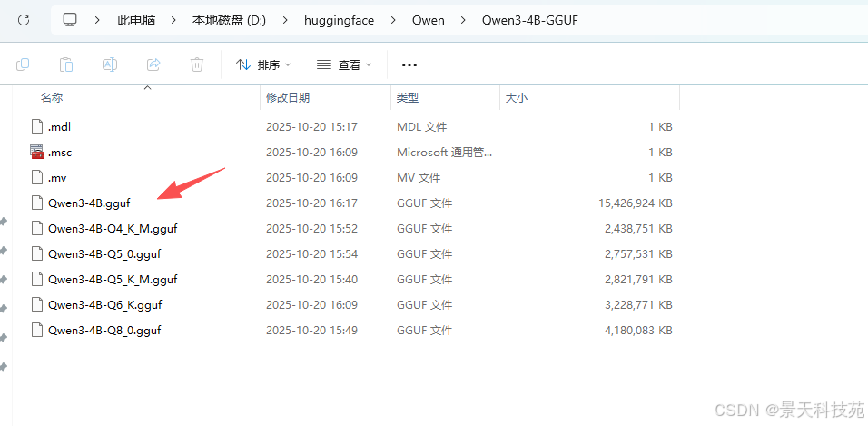Viewport: 868px width, 426px height.
Task: Click date 2025-10-20 16:17 cell
Action: pyautogui.click(x=311, y=203)
